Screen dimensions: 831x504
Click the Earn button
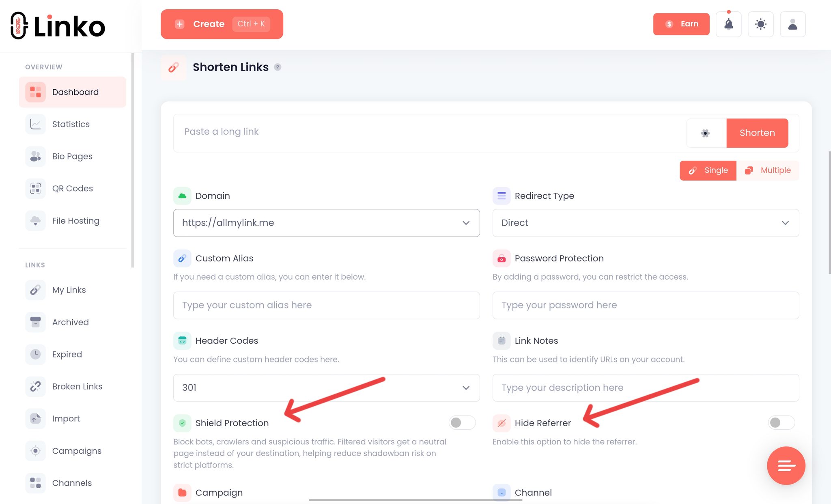tap(681, 24)
